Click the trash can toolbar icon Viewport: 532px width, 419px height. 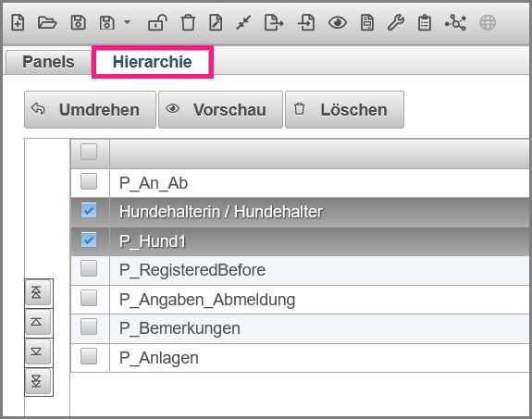pos(188,23)
